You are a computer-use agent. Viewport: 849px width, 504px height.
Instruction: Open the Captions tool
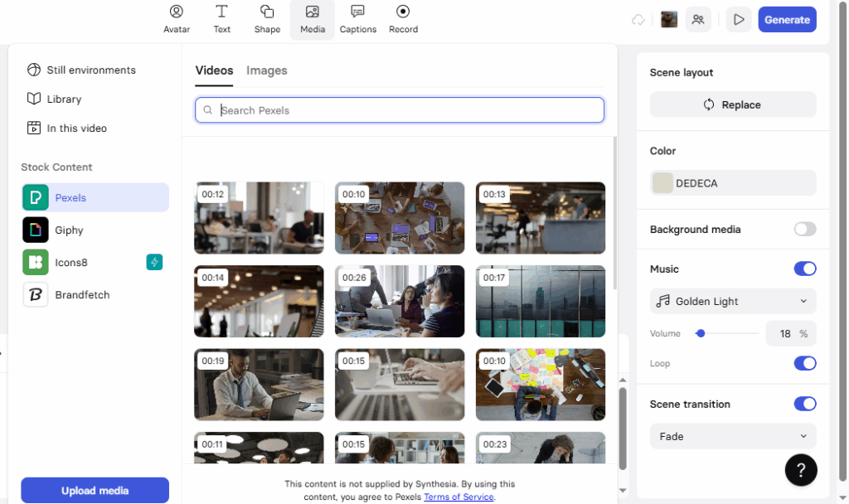tap(357, 18)
